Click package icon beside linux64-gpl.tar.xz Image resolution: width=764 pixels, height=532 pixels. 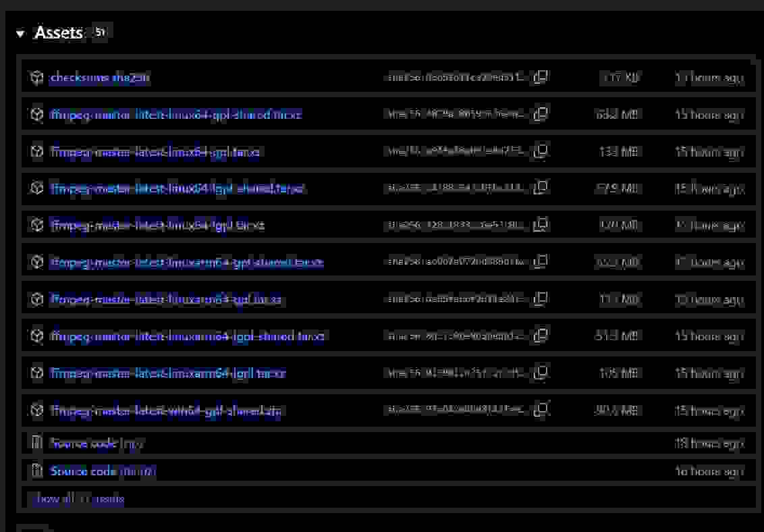[37, 151]
